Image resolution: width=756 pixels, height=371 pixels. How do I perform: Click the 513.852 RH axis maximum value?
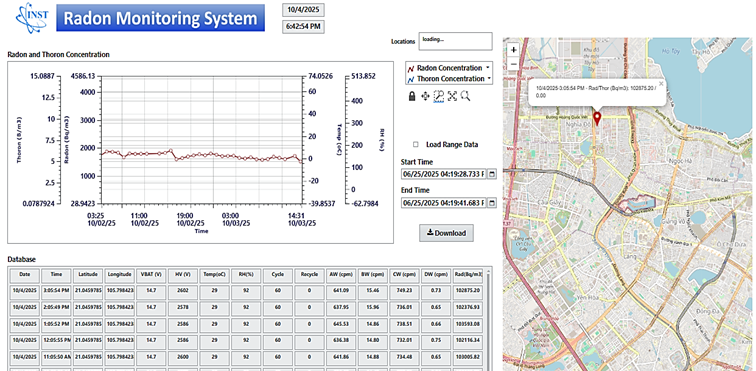pos(365,76)
